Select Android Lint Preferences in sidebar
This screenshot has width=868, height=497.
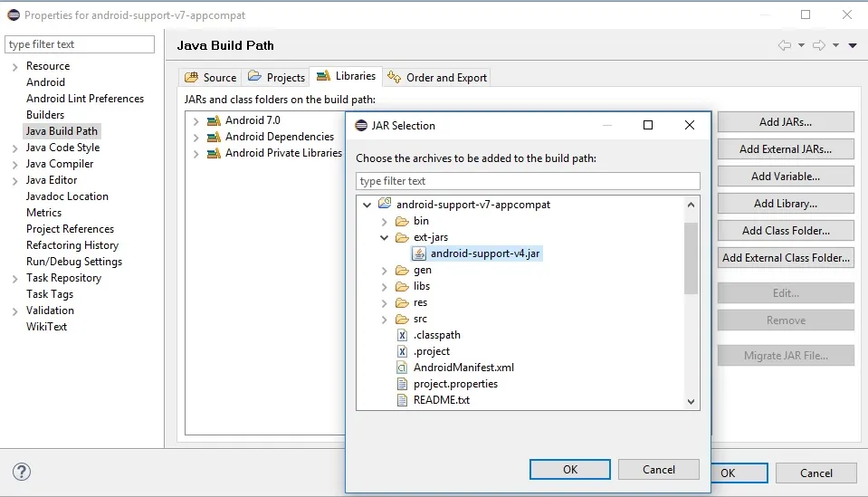[x=85, y=99]
